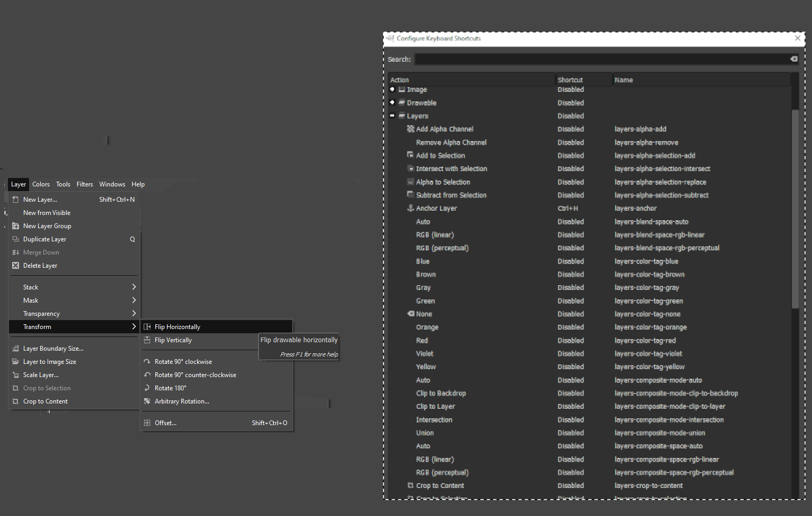Click the Rotate 90° clockwise icon

[x=147, y=362]
